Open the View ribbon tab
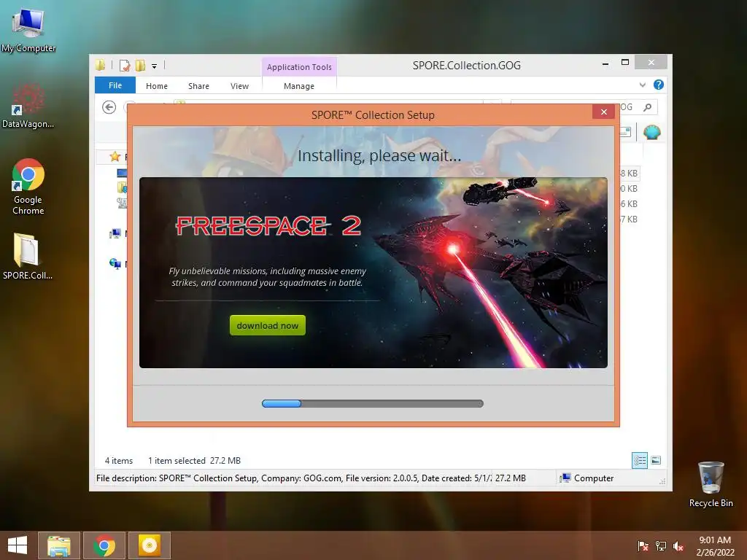747x560 pixels. pos(239,86)
